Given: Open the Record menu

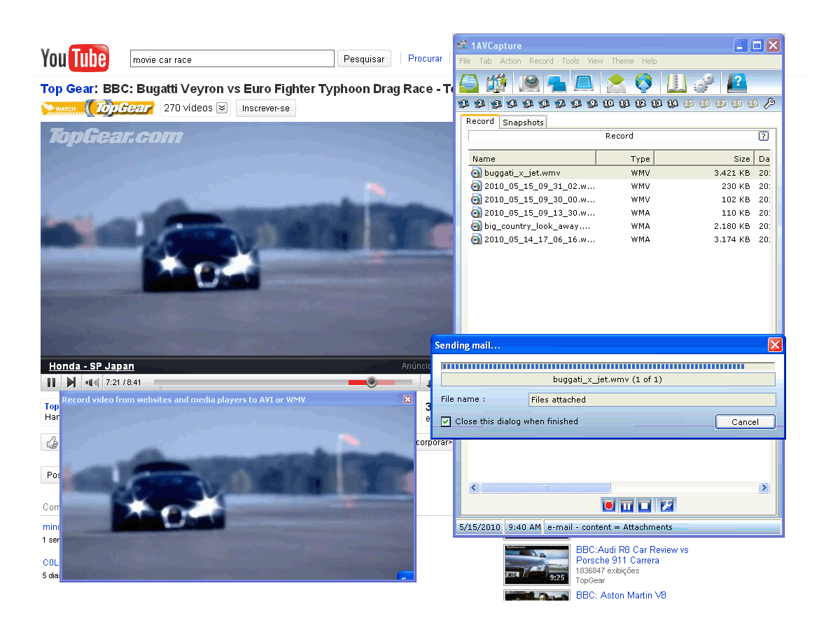Looking at the screenshot, I should coord(541,61).
